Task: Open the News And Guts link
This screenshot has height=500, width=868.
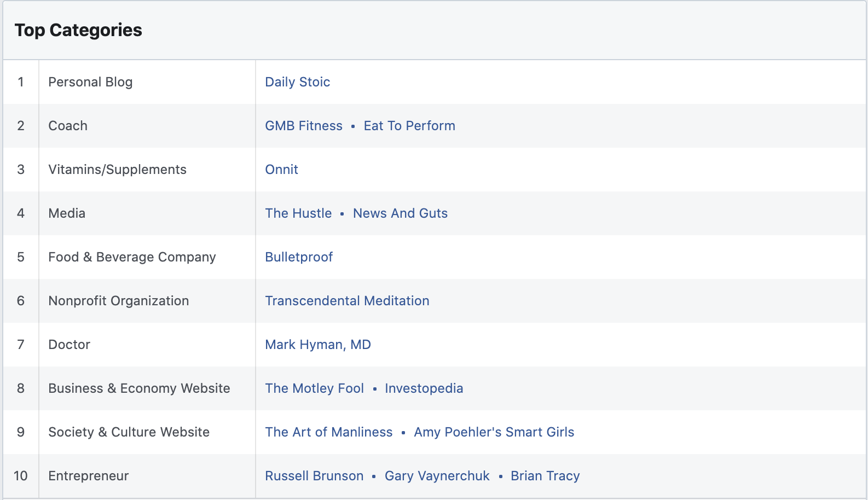Action: point(400,213)
